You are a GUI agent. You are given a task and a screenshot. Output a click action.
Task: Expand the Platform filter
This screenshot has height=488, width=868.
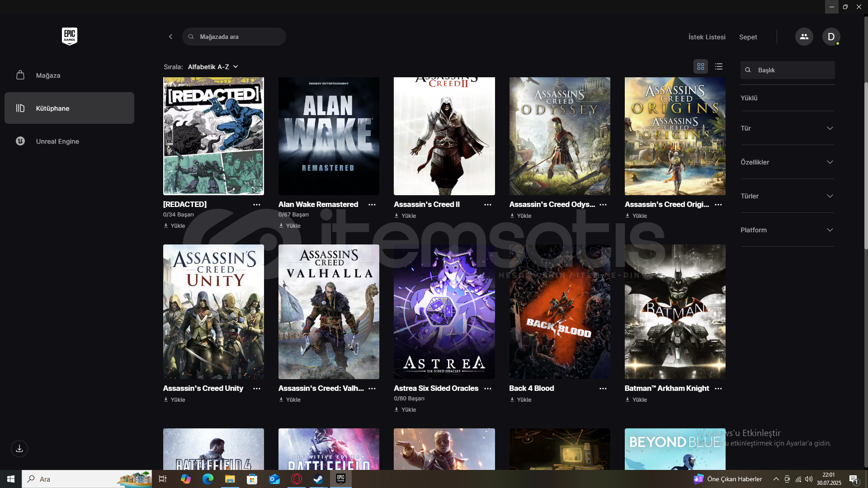tap(787, 230)
